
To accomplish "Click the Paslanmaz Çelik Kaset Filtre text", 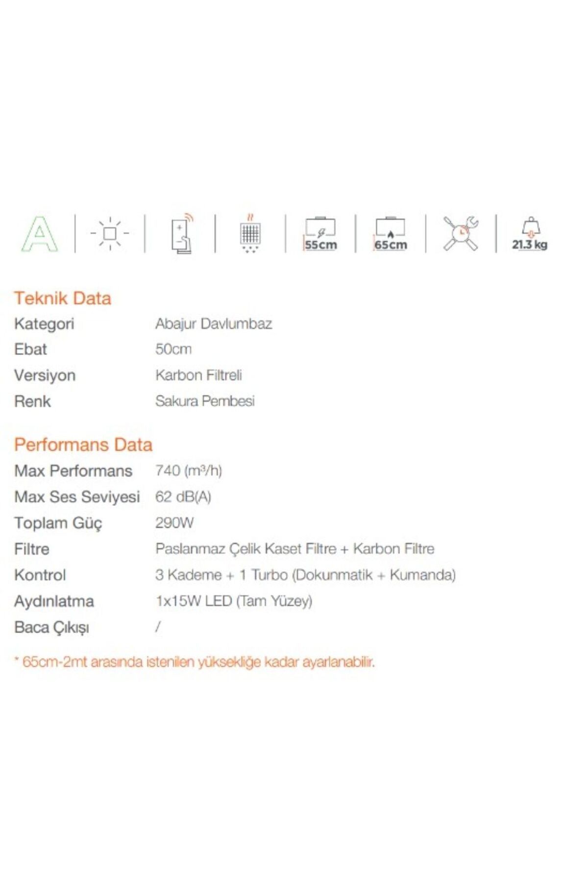I will (246, 549).
